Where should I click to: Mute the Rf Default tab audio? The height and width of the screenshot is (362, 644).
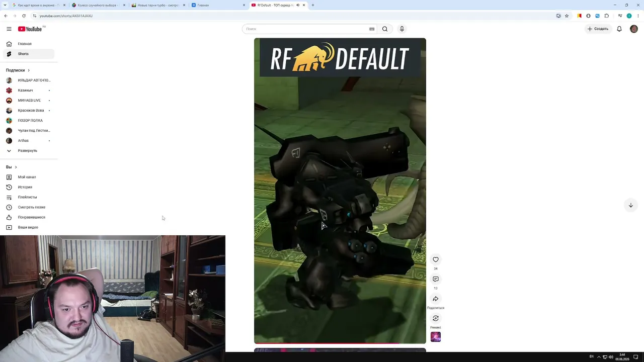coord(298,5)
